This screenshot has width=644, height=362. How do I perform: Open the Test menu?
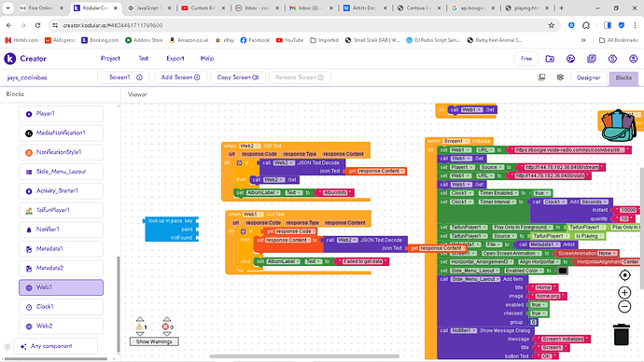pyautogui.click(x=144, y=58)
